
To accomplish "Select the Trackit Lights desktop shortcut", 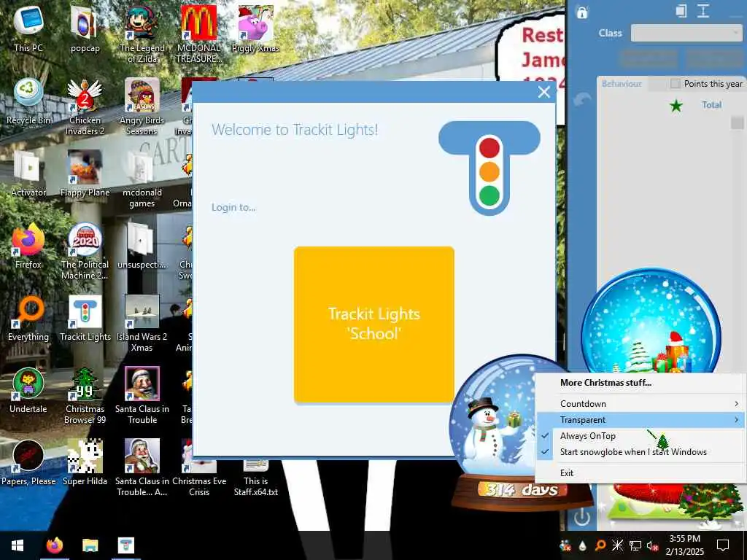I will click(x=85, y=318).
